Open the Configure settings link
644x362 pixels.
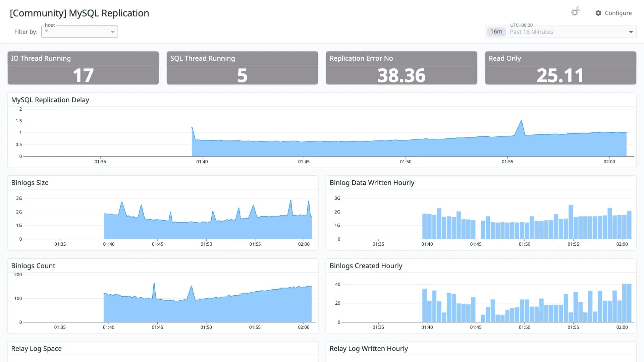[613, 13]
